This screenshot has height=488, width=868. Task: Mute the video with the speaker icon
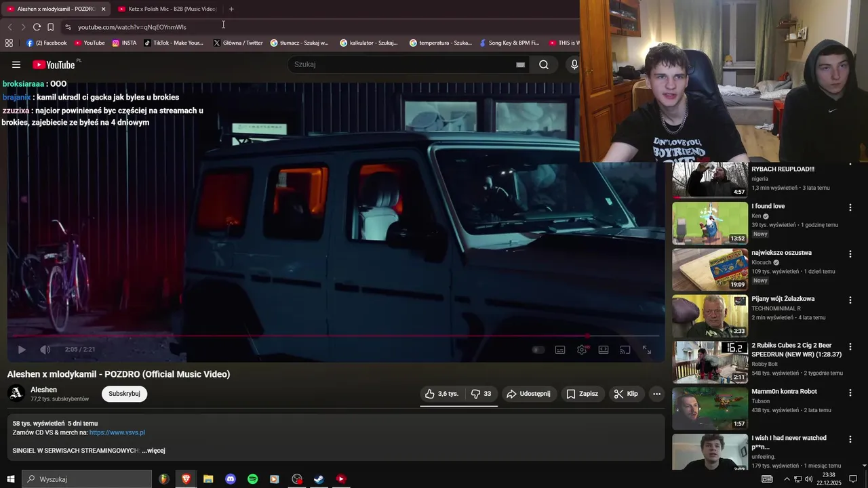pos(45,350)
